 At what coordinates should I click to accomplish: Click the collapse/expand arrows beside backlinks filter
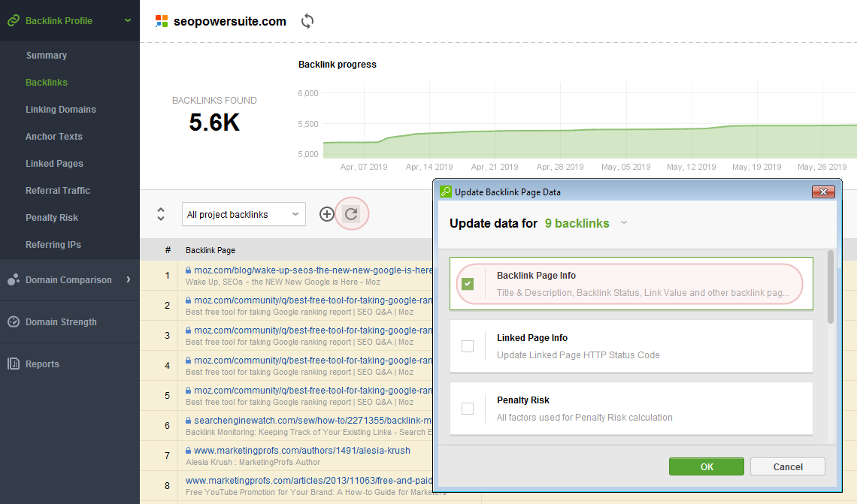pyautogui.click(x=161, y=214)
